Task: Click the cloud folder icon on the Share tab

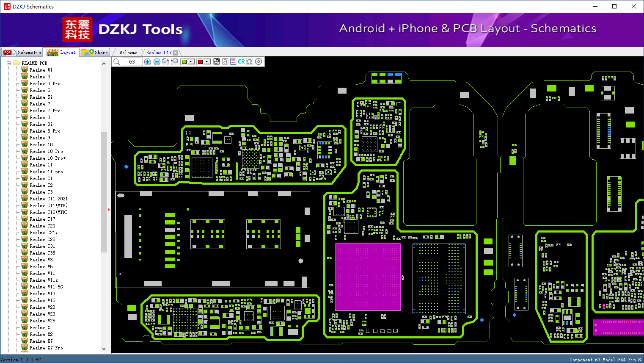Action: click(87, 52)
